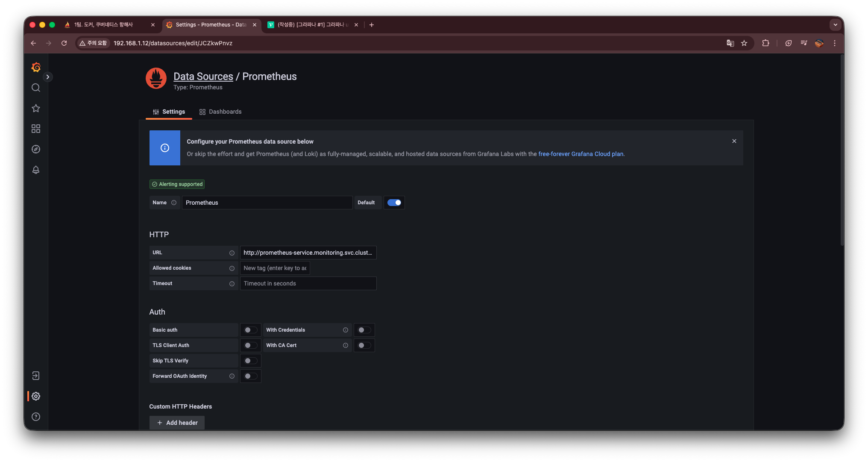This screenshot has height=462, width=868.
Task: Open the browser tab list dropdown
Action: [835, 25]
